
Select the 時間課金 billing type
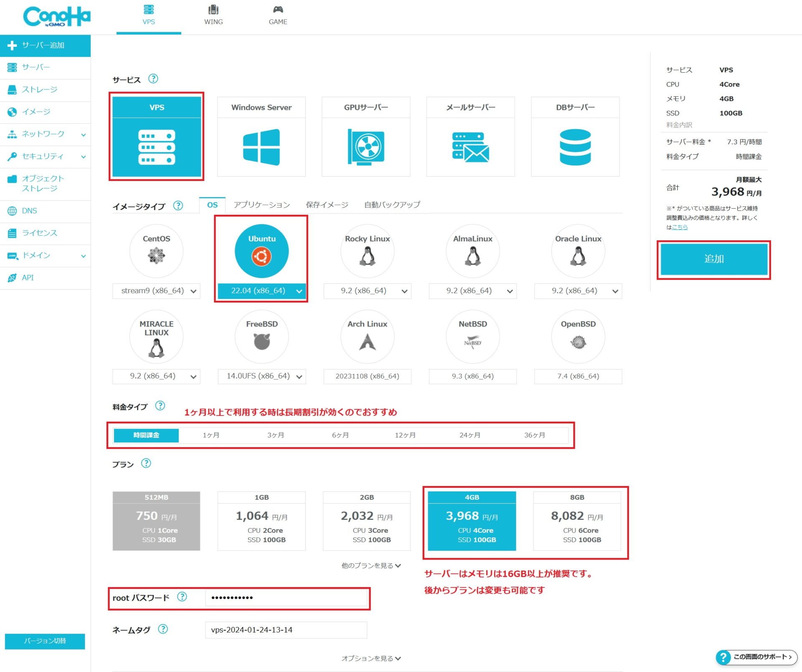(x=146, y=435)
